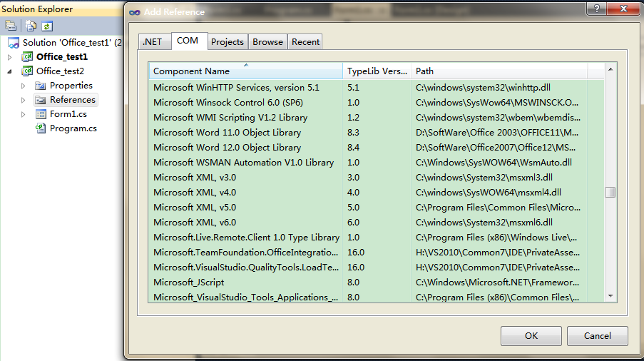Viewport: 644px width, 361px height.
Task: Select Microsoft XML, v6.0 row
Action: click(x=377, y=223)
